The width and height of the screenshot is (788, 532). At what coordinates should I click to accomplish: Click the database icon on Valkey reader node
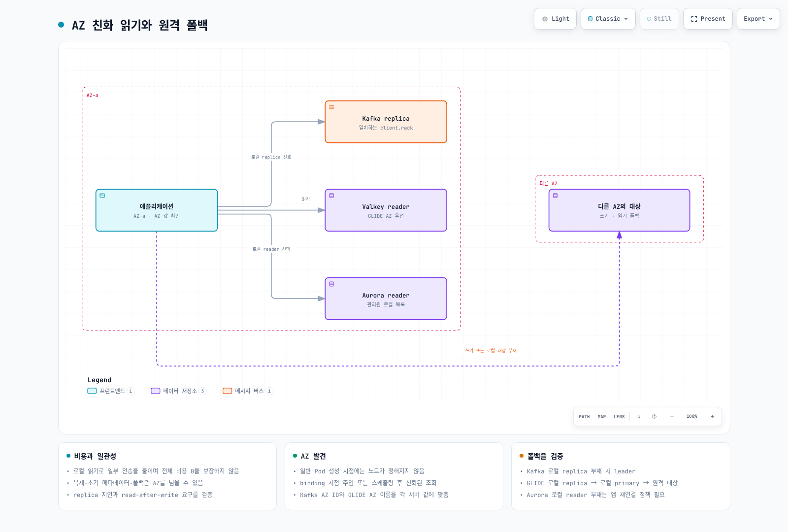331,196
